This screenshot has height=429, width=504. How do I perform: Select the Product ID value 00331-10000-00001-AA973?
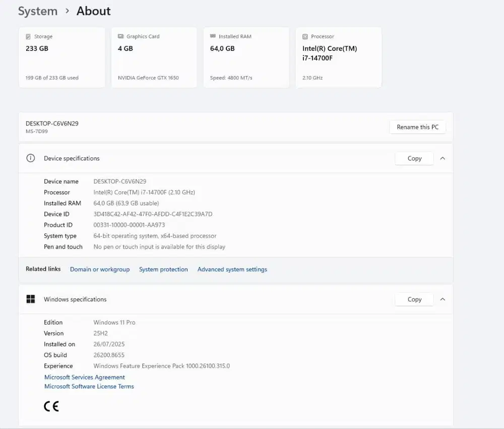(x=129, y=225)
